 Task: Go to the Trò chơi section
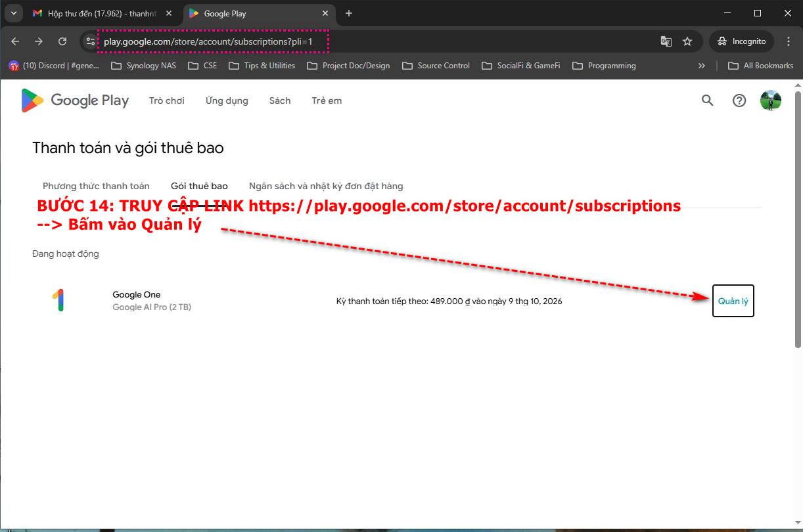(x=166, y=100)
